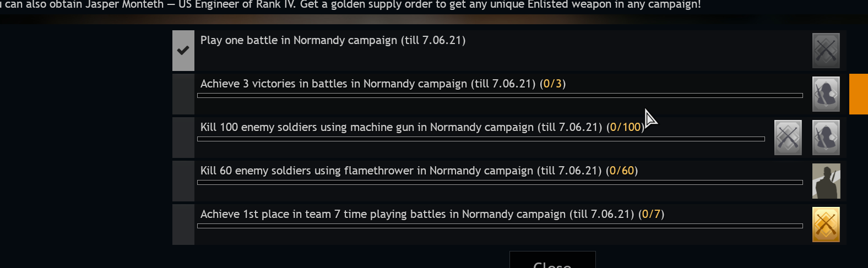Click the crossed-rifles reward icon for 'Play one battle'

(826, 51)
